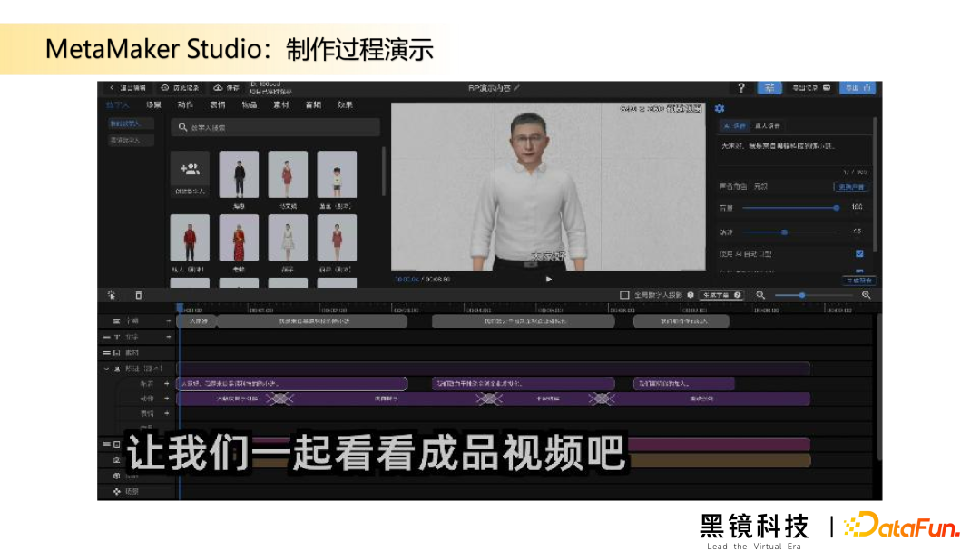This screenshot has height=552, width=980.
Task: Toggle the AI auto lip-sync checkbox
Action: (x=859, y=254)
